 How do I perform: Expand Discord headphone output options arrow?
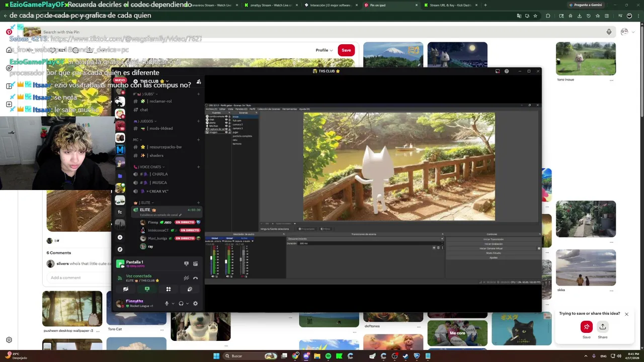click(x=187, y=303)
